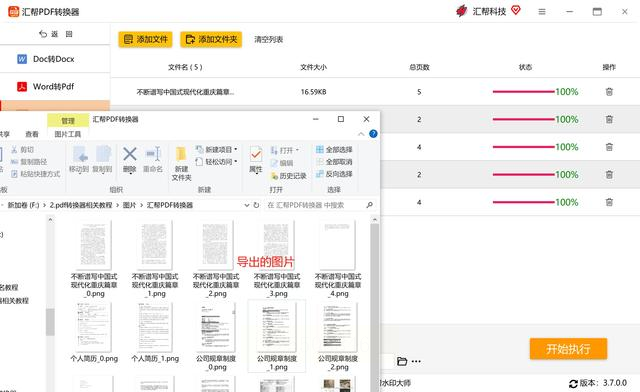Open the output folder icon
640x392 pixels.
point(402,361)
